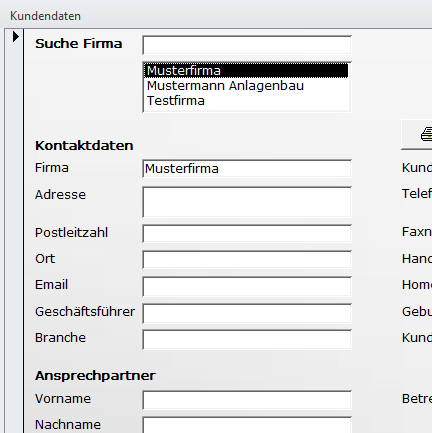This screenshot has width=432, height=433.
Task: Focus the Adresse text box
Action: tap(247, 202)
